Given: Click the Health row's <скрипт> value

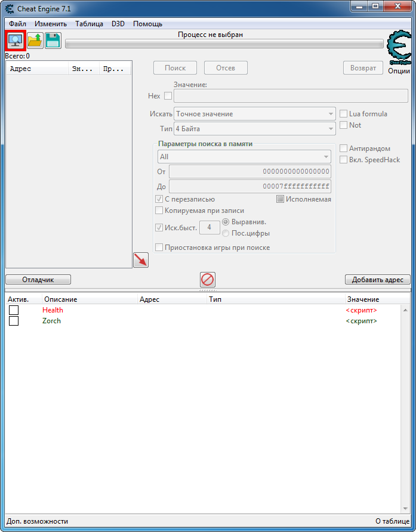Looking at the screenshot, I should coord(361,310).
